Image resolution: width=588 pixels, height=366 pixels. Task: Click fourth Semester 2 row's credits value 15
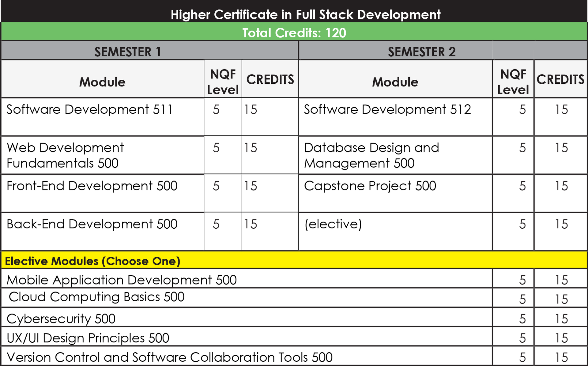(562, 224)
